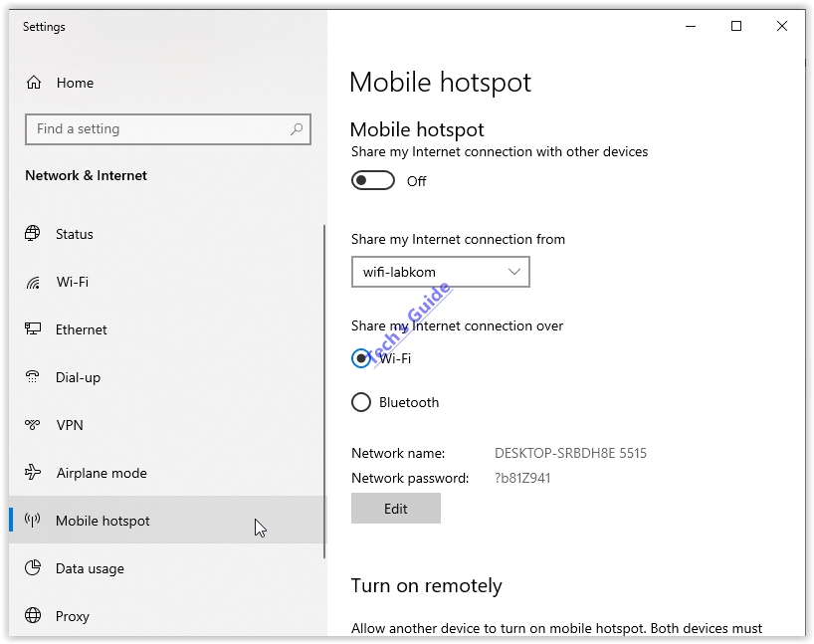The width and height of the screenshot is (814, 644).
Task: Open Data usage via its pie icon
Action: tap(31, 568)
